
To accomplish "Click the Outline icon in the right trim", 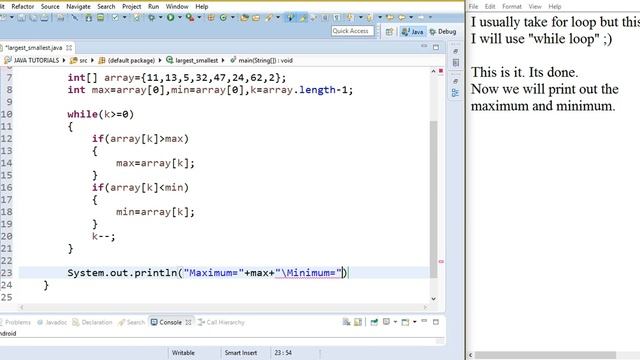I will pyautogui.click(x=456, y=93).
